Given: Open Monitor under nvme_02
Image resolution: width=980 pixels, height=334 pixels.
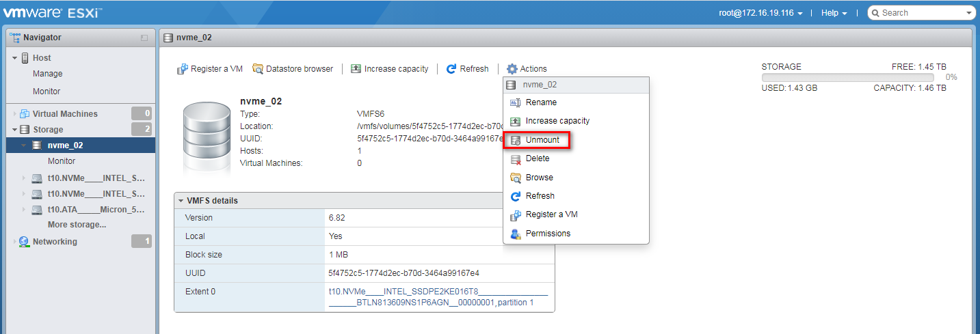Looking at the screenshot, I should pyautogui.click(x=62, y=161).
